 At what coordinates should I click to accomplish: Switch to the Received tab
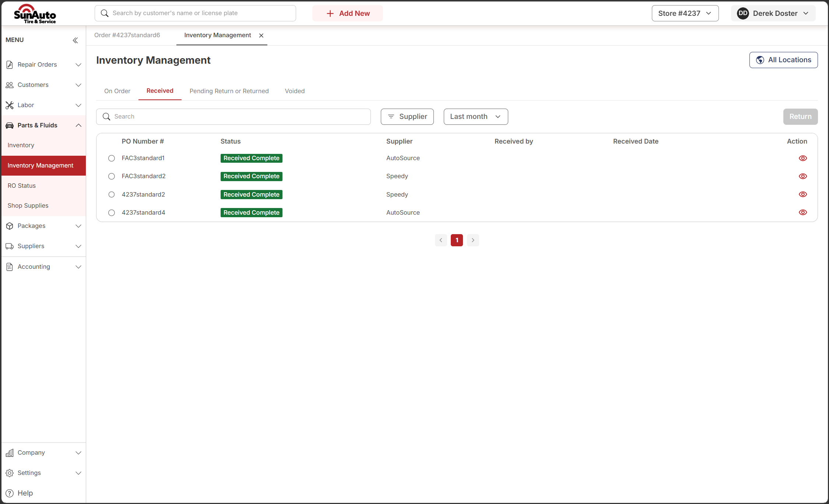click(x=160, y=91)
